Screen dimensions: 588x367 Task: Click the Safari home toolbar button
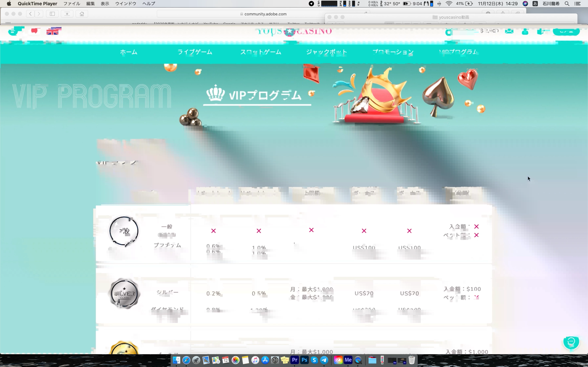pyautogui.click(x=82, y=14)
